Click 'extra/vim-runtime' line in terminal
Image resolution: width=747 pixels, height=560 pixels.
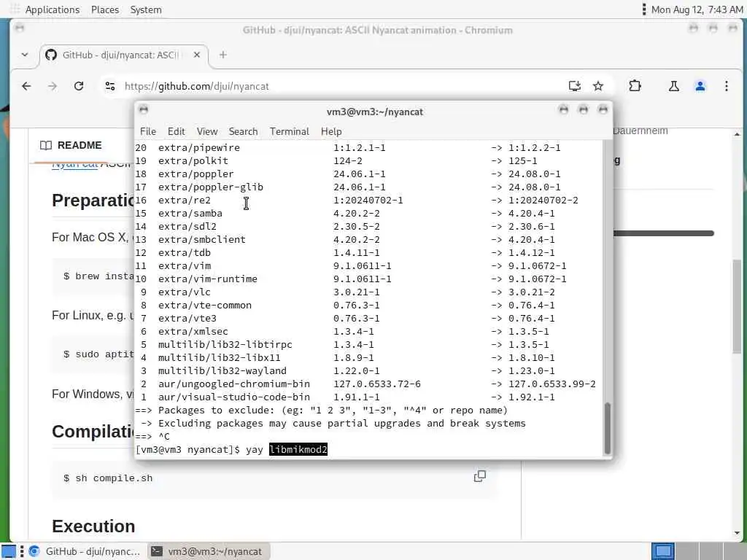[x=351, y=279]
